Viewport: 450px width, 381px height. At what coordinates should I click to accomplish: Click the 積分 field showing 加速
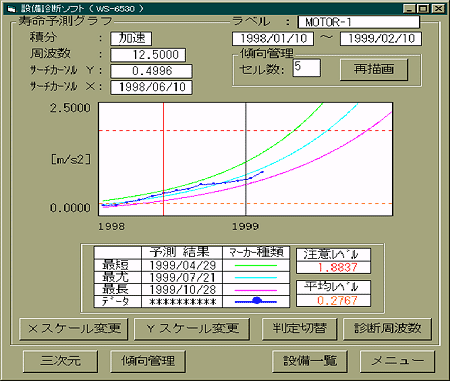click(x=131, y=39)
